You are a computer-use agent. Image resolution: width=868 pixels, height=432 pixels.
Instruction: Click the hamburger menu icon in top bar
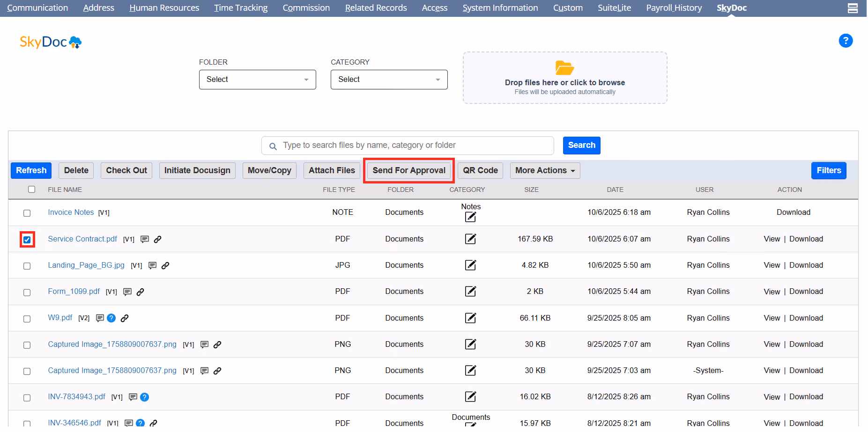coord(853,8)
